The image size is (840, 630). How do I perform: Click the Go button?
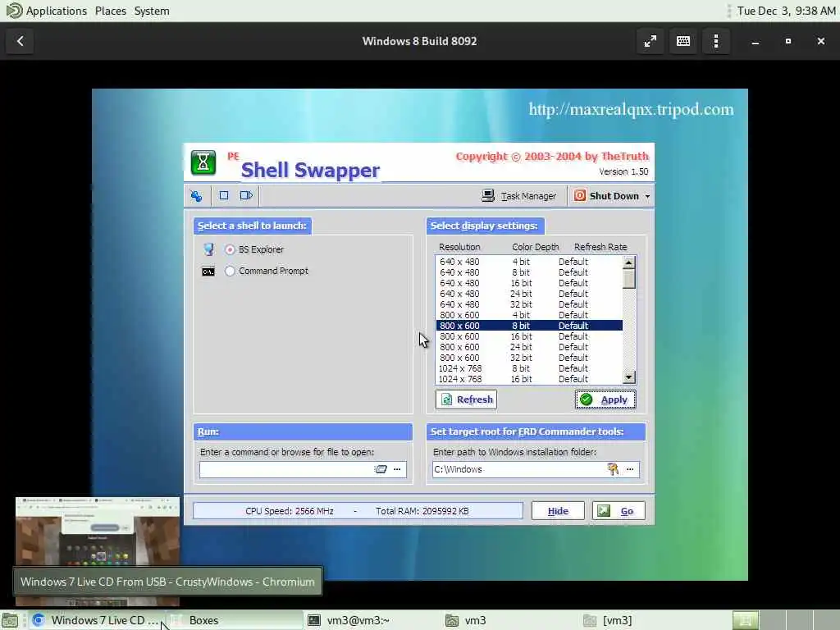(x=619, y=511)
